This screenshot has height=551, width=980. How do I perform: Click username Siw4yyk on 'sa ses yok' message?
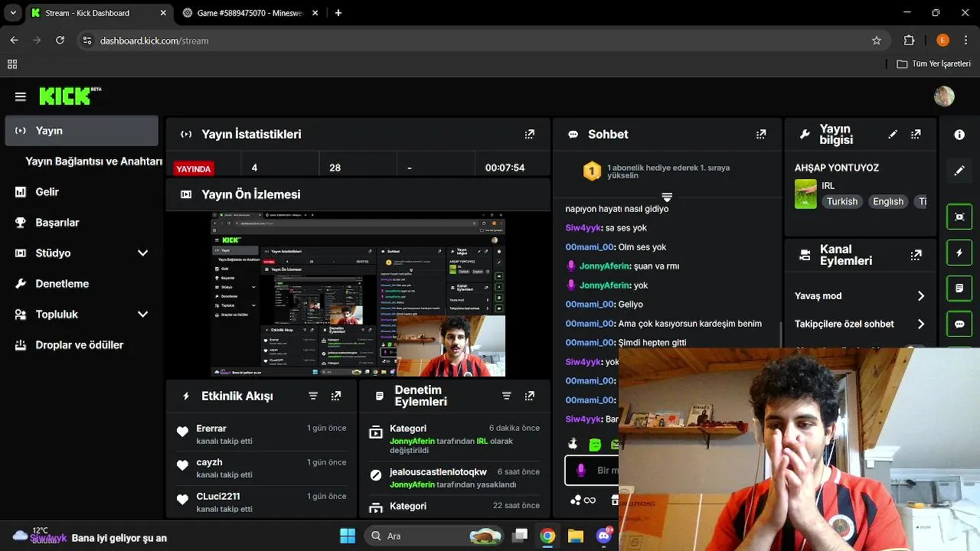[x=583, y=227]
